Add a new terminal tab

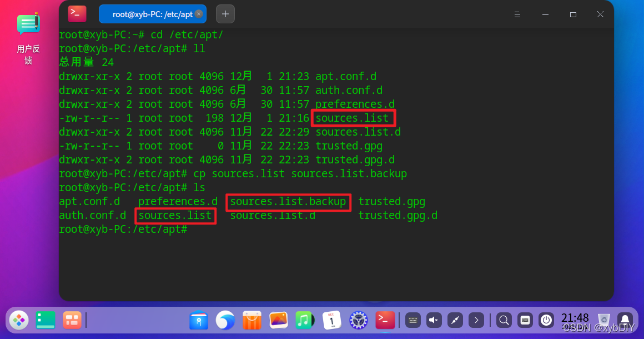tap(225, 14)
